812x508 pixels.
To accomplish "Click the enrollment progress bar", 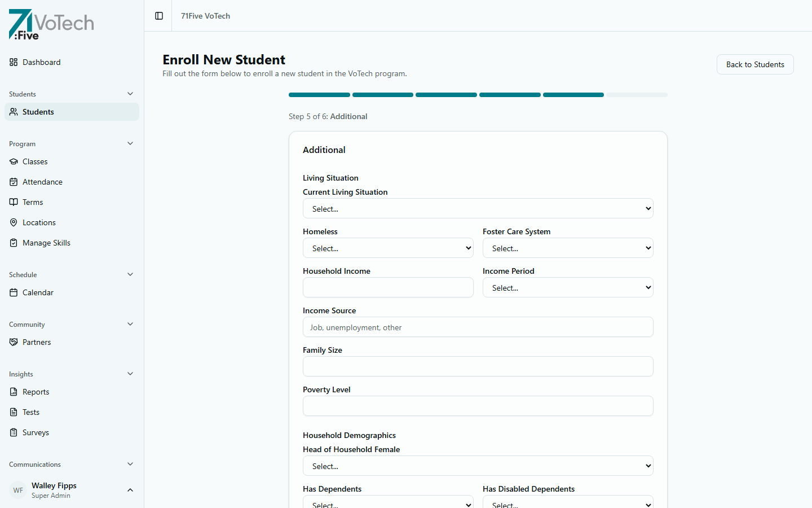I will [x=478, y=94].
